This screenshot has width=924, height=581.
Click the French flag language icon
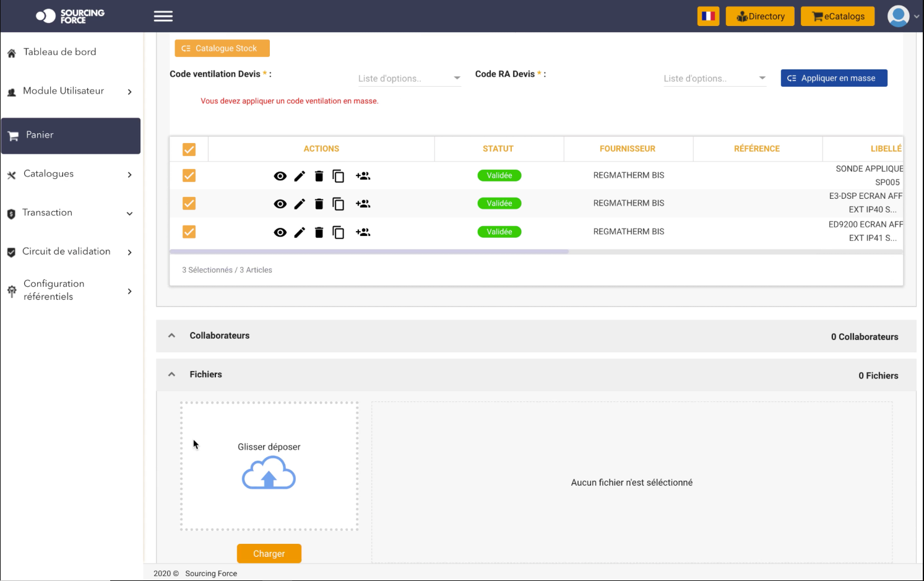point(708,16)
